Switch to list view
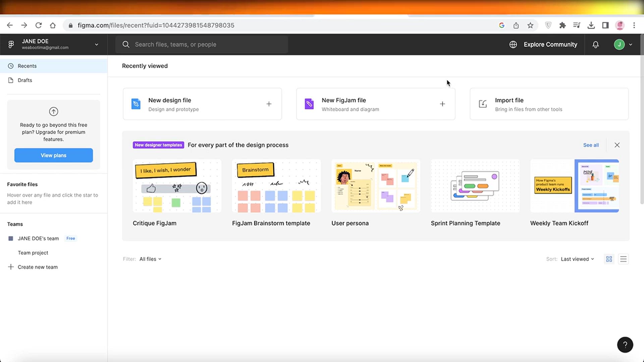Viewport: 644px width, 362px height. point(623,259)
